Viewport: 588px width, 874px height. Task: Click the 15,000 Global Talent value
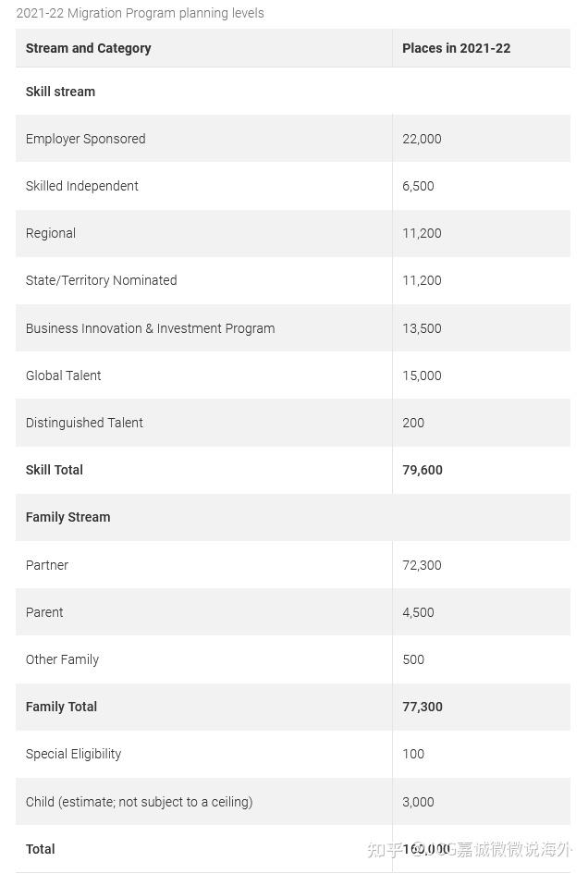click(x=422, y=375)
